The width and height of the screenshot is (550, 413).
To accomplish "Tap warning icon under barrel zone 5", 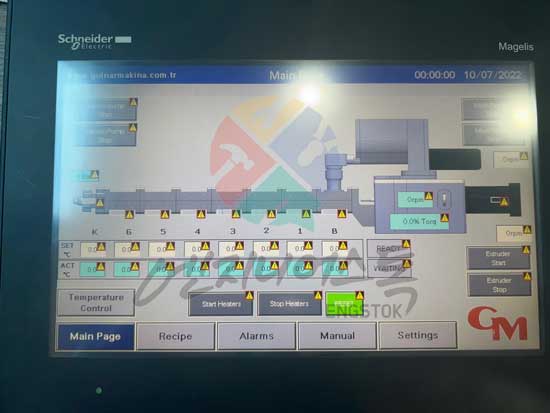I will (x=165, y=214).
